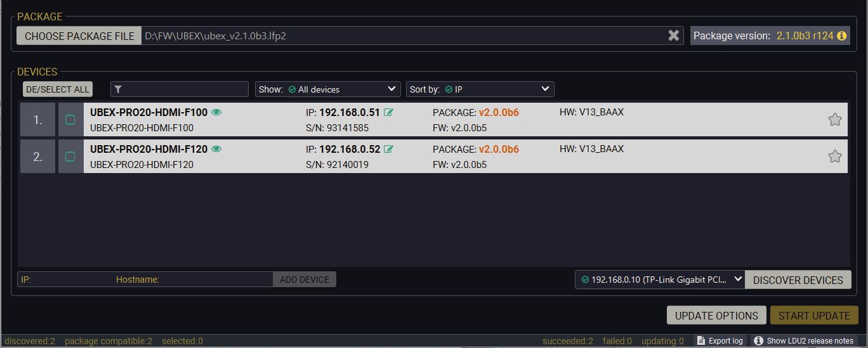Edit IP address 192.168.0.51 pencil icon
This screenshot has width=868, height=348.
pos(388,112)
